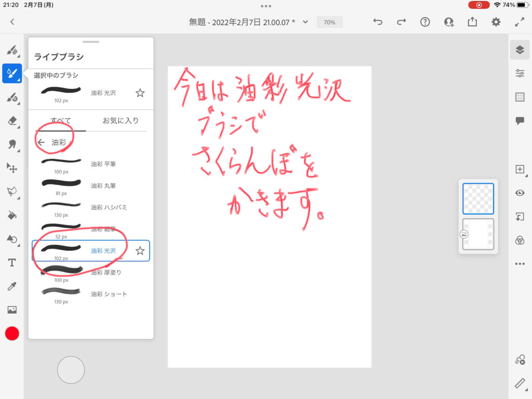This screenshot has width=532, height=399.
Task: Open the document title dropdown arrow
Action: [305, 22]
